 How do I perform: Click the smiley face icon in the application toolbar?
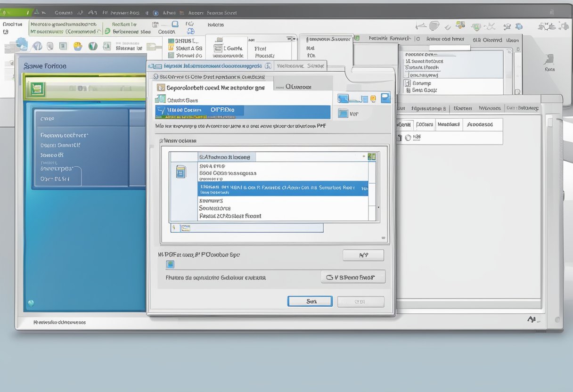pyautogui.click(x=78, y=45)
